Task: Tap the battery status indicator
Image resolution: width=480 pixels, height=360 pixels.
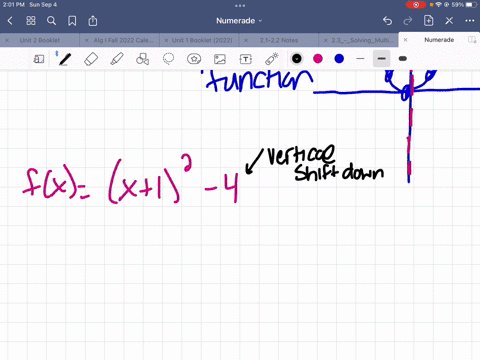Action: coord(471,5)
